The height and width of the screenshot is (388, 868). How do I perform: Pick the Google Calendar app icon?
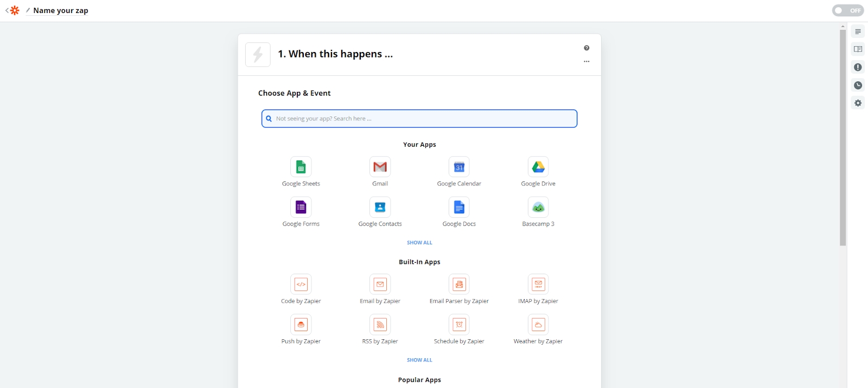point(459,167)
